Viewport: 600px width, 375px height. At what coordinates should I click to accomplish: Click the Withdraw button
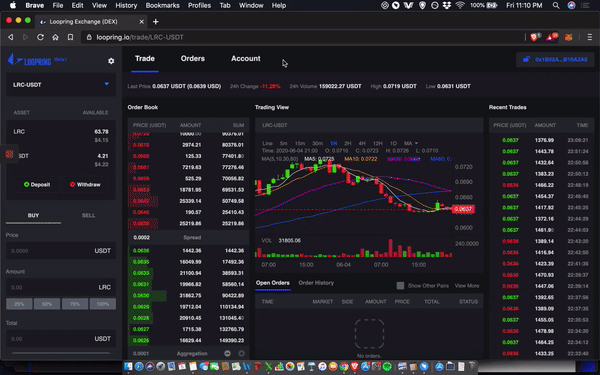[x=85, y=184]
